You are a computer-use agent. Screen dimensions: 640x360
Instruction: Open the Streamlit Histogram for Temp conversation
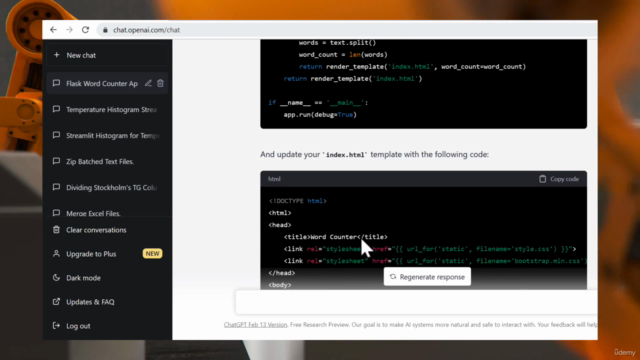[107, 136]
